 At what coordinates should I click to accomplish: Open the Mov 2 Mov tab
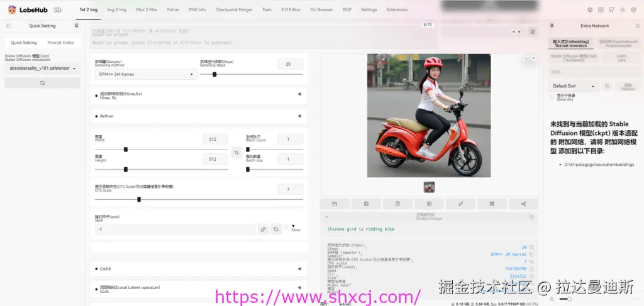pyautogui.click(x=147, y=9)
